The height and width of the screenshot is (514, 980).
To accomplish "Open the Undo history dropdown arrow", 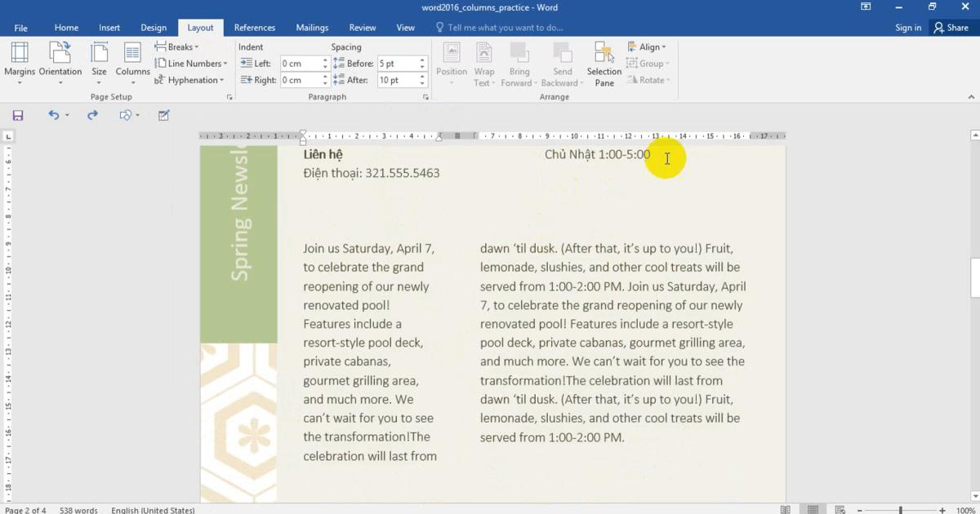I will (67, 116).
